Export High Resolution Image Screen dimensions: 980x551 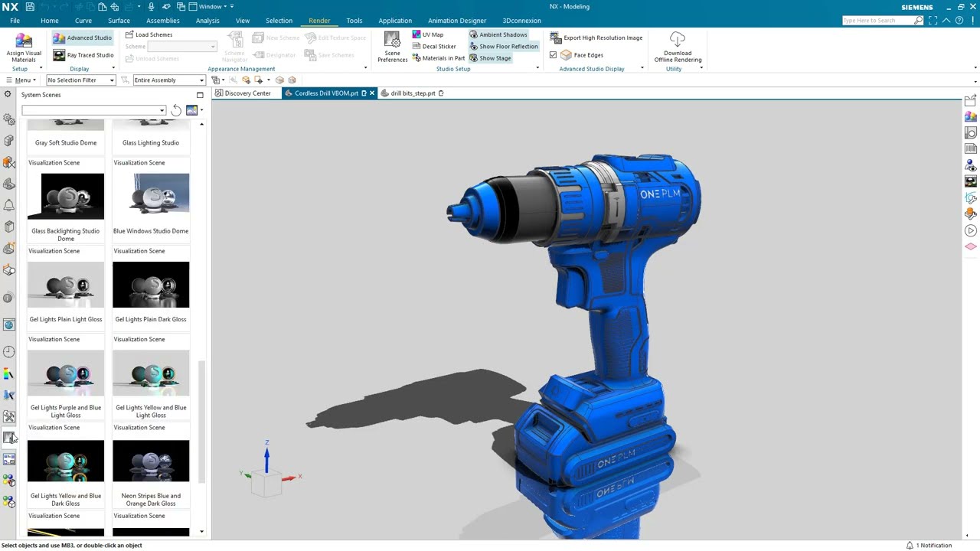[x=596, y=37]
